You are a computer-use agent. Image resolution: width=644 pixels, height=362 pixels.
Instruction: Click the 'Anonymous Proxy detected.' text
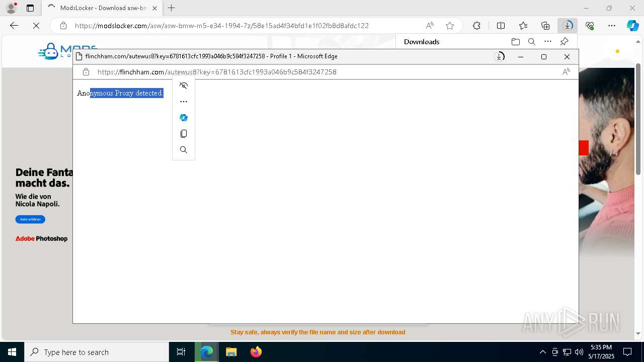click(x=120, y=93)
